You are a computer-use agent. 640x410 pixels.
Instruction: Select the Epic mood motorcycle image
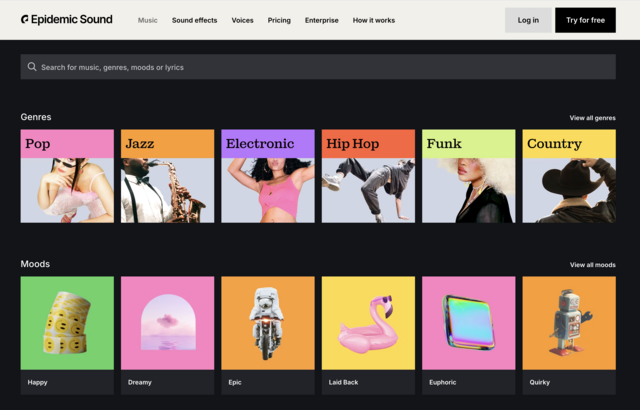(x=268, y=323)
